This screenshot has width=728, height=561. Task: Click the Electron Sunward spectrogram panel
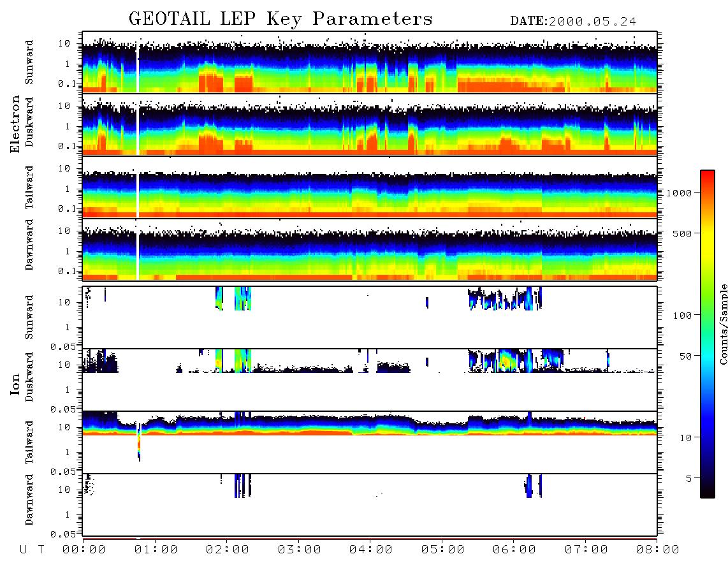pyautogui.click(x=370, y=62)
